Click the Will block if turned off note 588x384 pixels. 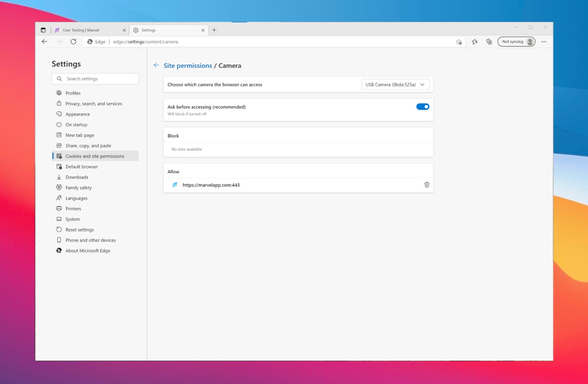click(187, 114)
